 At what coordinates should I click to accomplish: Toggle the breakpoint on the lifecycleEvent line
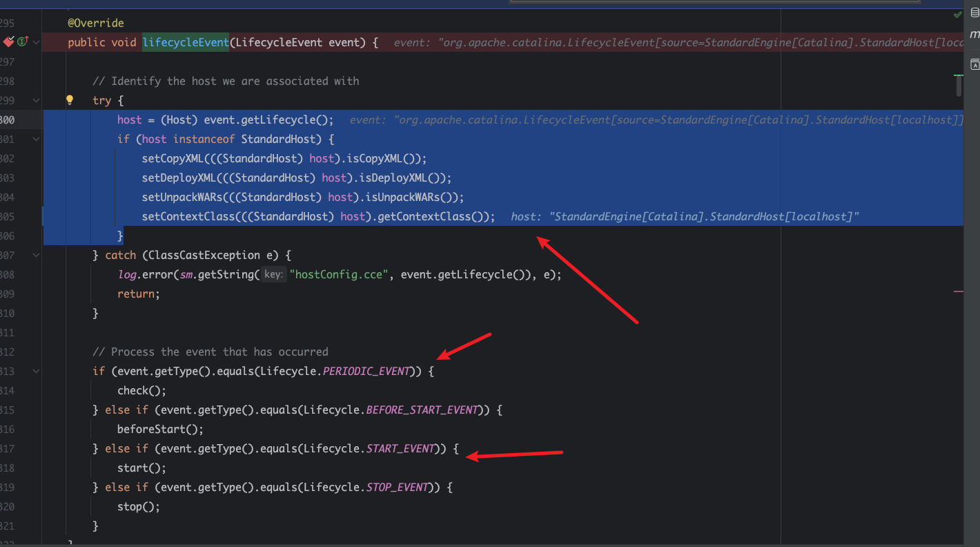[8, 42]
